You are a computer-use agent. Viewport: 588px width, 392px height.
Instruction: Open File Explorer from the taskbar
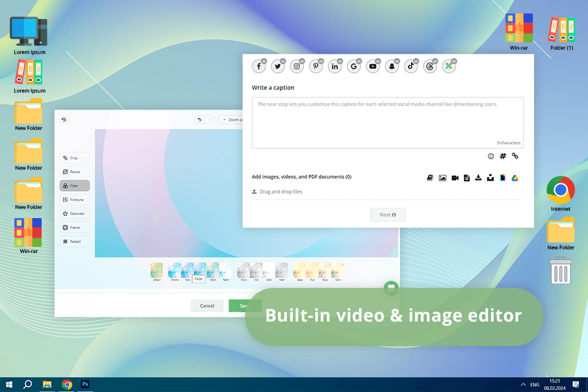(x=47, y=385)
